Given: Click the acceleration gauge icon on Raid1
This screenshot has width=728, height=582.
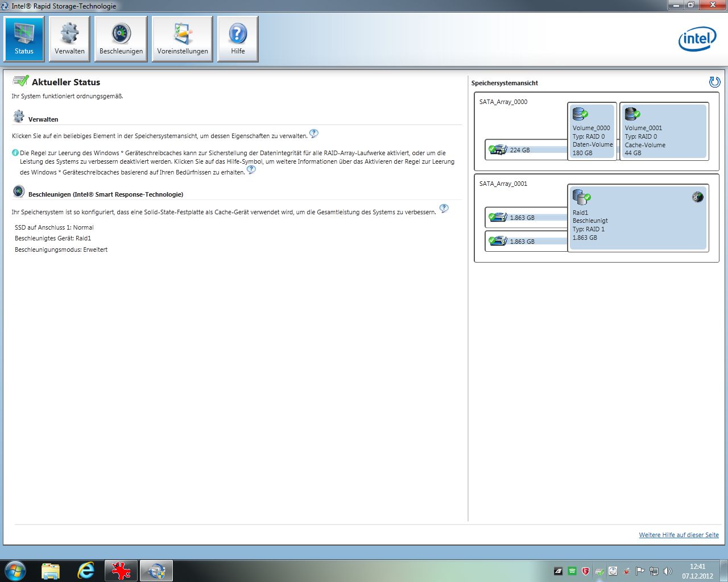Looking at the screenshot, I should (x=698, y=197).
